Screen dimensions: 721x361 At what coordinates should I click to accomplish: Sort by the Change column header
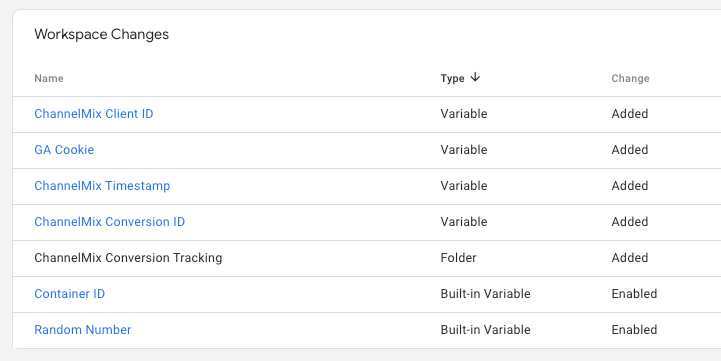point(630,78)
